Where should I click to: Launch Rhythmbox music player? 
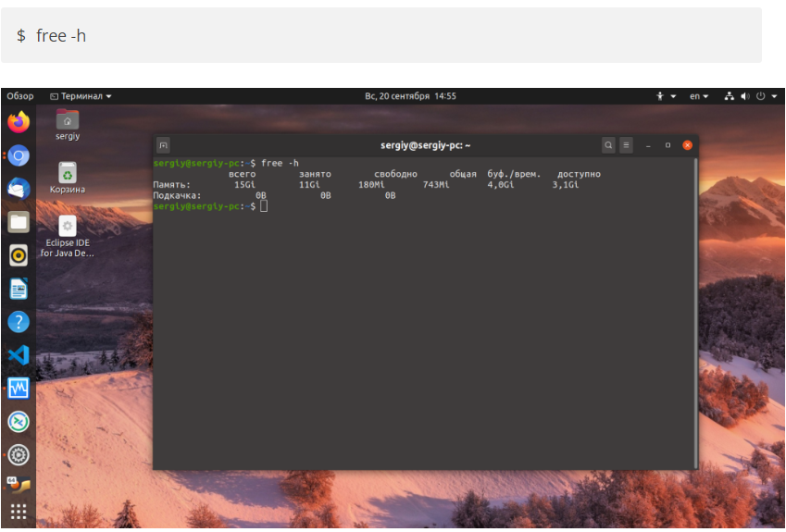click(19, 255)
